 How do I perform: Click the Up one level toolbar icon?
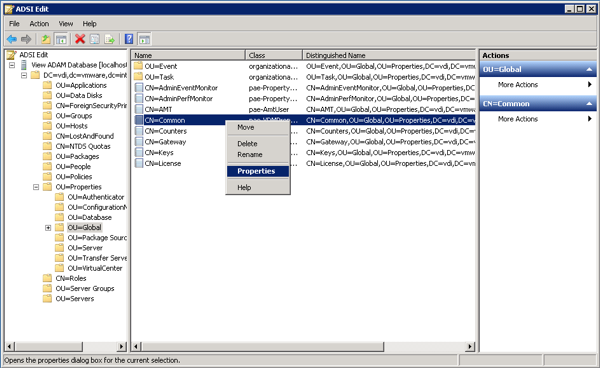click(46, 39)
